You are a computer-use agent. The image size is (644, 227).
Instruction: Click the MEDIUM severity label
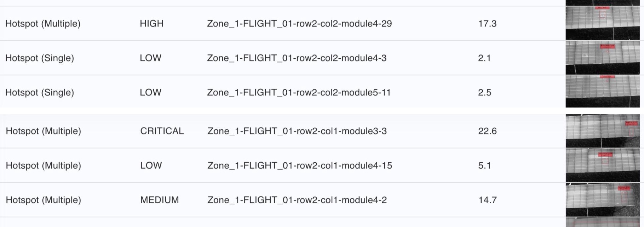160,200
